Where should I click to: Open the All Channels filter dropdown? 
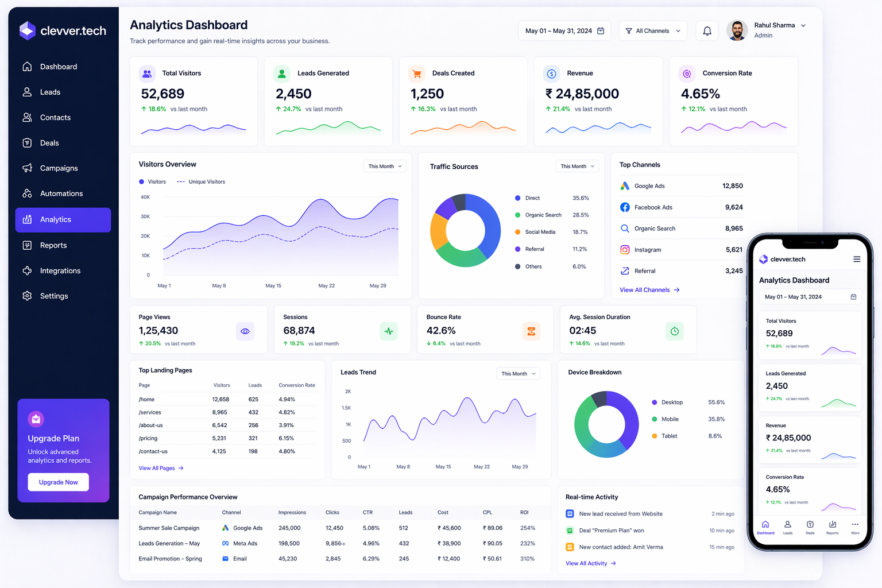[x=653, y=31]
